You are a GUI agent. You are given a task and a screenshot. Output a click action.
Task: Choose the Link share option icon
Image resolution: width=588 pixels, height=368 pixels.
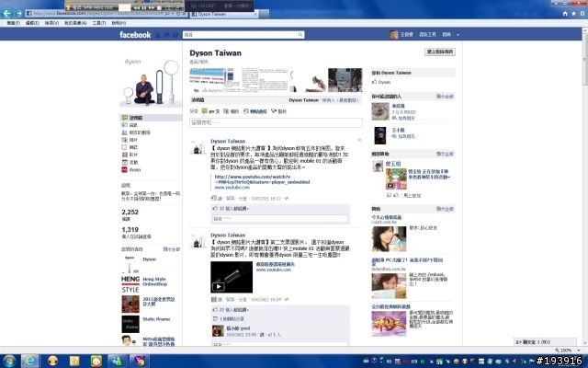click(x=246, y=111)
